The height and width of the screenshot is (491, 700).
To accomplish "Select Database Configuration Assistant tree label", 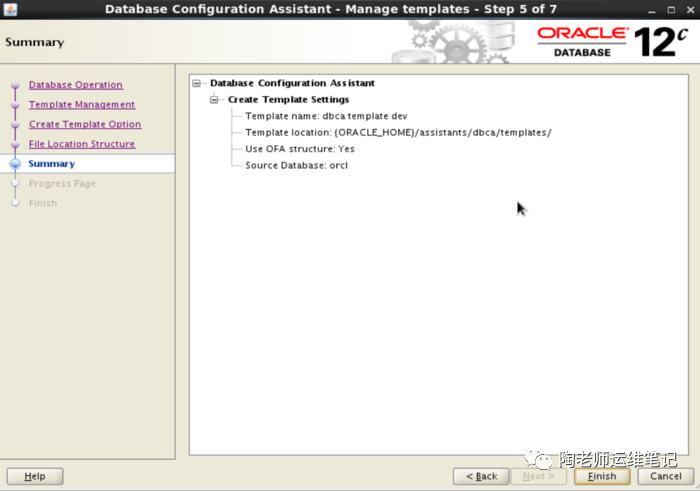I will pyautogui.click(x=292, y=83).
